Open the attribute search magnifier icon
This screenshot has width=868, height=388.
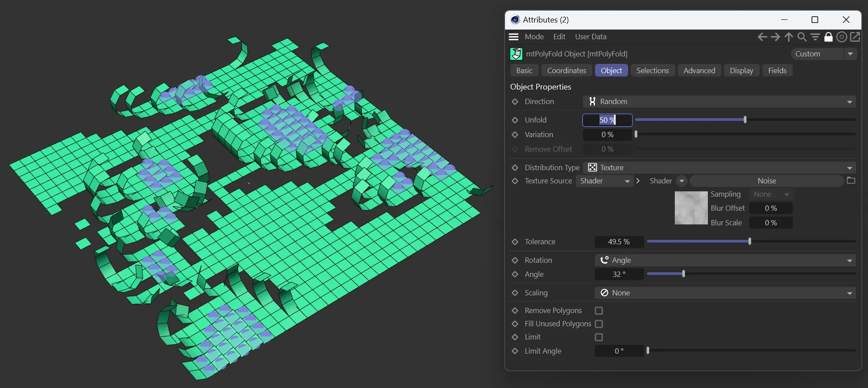coord(802,37)
